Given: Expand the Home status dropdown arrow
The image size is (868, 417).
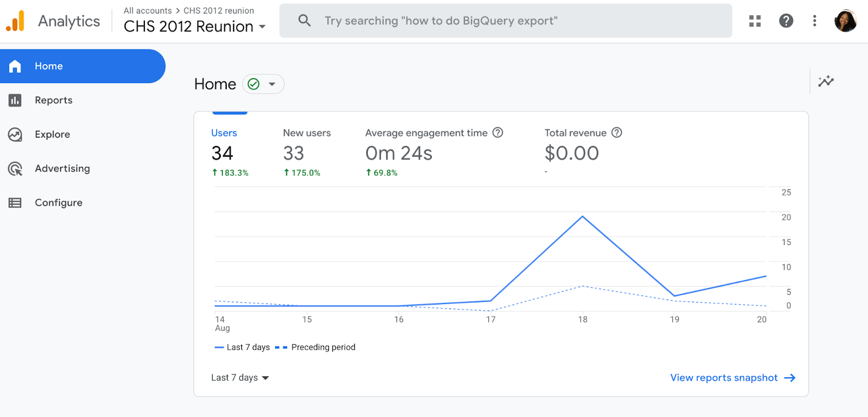Looking at the screenshot, I should click(x=272, y=84).
